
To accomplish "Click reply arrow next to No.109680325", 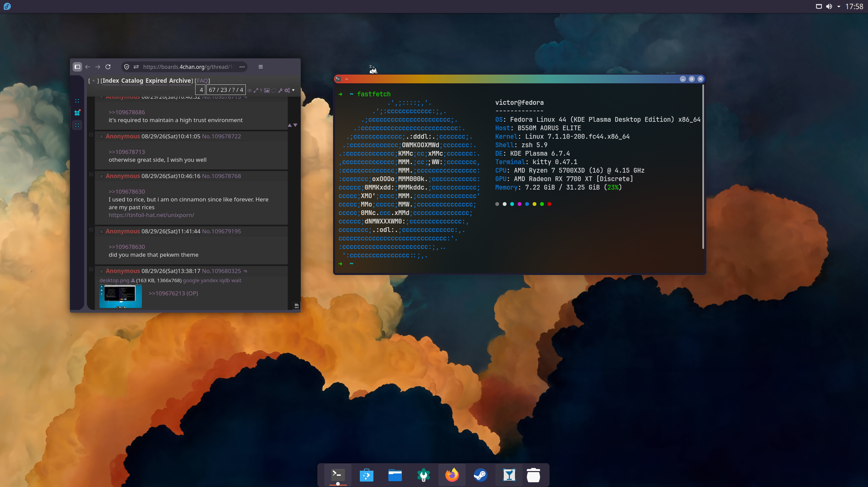I will [245, 271].
